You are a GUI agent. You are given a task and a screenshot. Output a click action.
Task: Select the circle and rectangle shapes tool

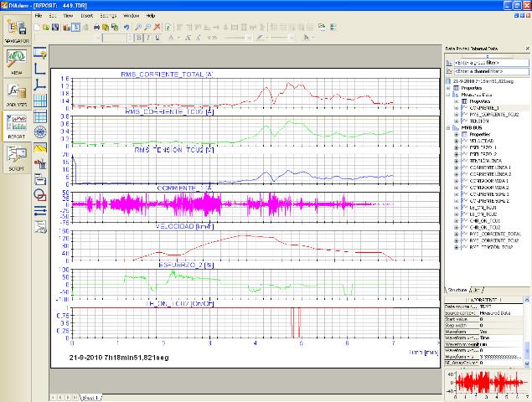[39, 195]
